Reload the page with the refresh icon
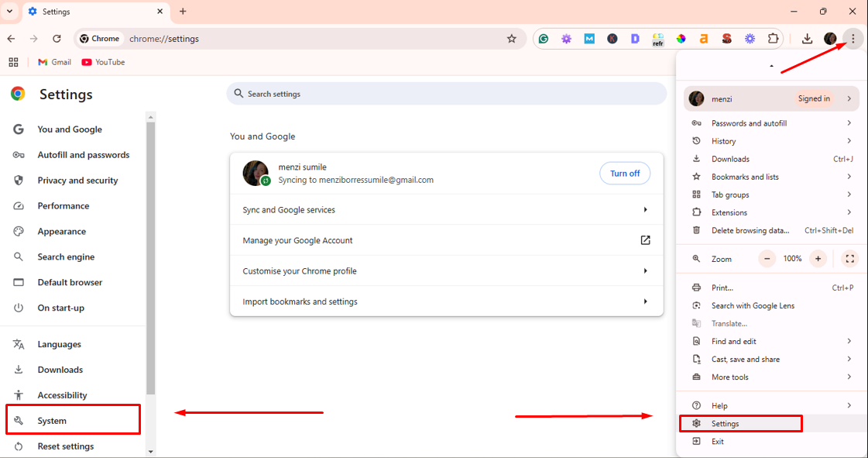Screen dimensions: 868x458 57,39
